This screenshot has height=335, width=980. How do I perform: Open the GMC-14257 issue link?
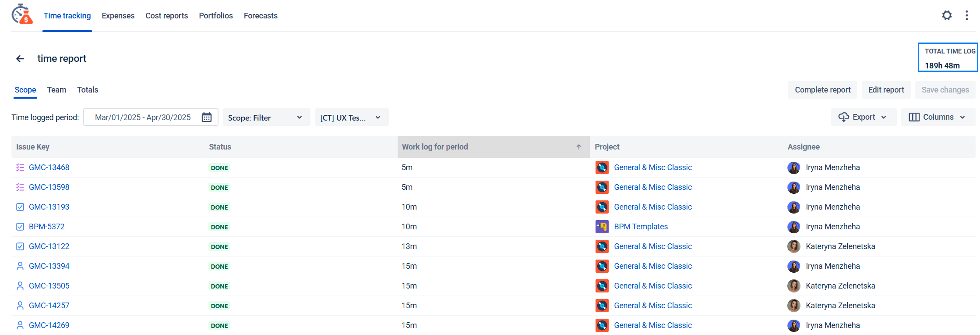[49, 306]
